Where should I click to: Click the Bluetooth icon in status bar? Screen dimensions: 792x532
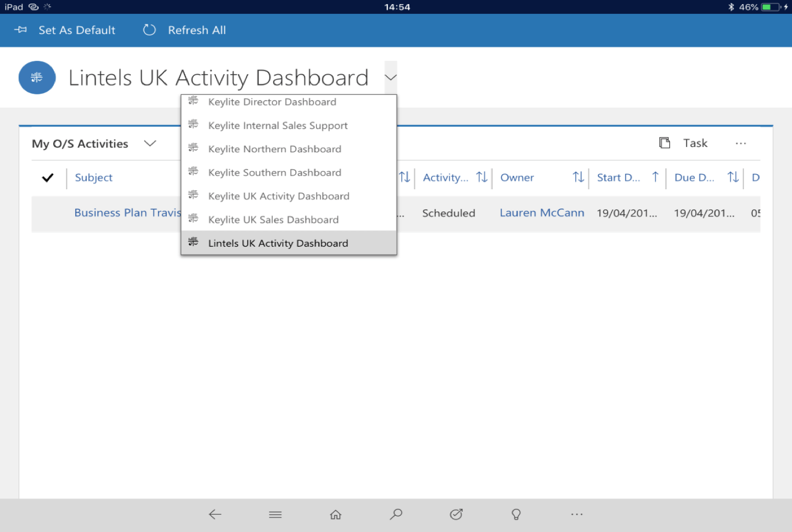tap(731, 7)
